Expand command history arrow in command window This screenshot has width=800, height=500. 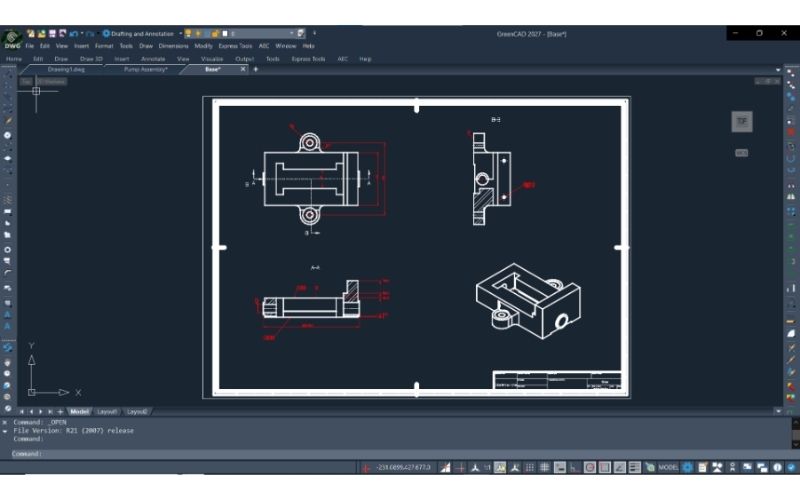5,431
